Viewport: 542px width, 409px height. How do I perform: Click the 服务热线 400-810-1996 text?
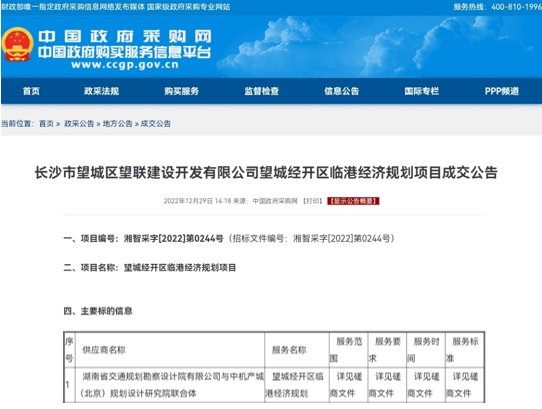tap(497, 7)
